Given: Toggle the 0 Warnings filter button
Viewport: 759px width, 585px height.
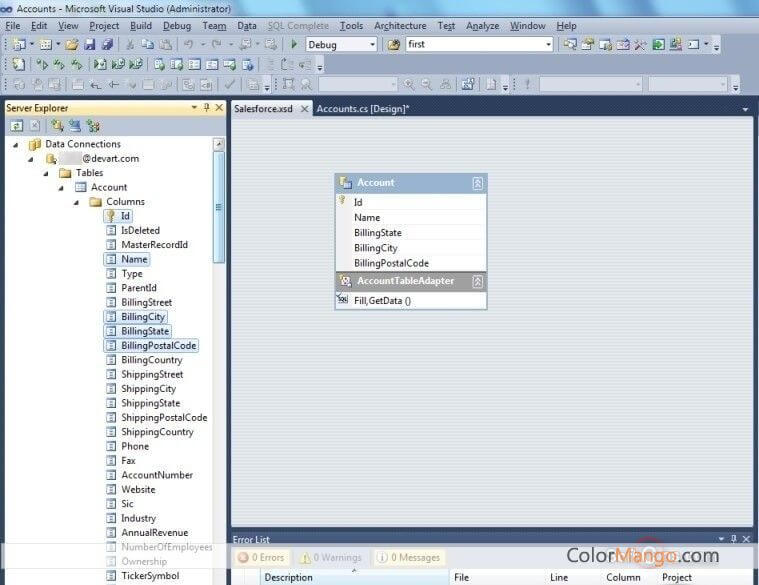Looking at the screenshot, I should (331, 557).
